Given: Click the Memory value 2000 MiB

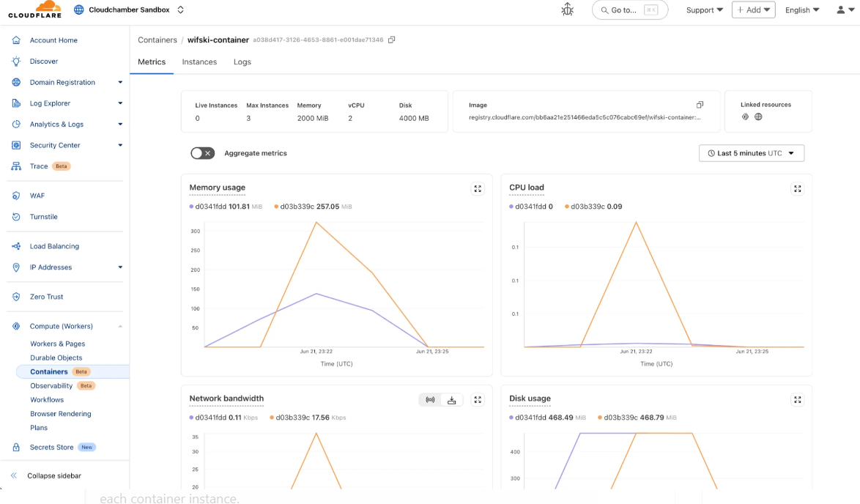Looking at the screenshot, I should pos(313,118).
